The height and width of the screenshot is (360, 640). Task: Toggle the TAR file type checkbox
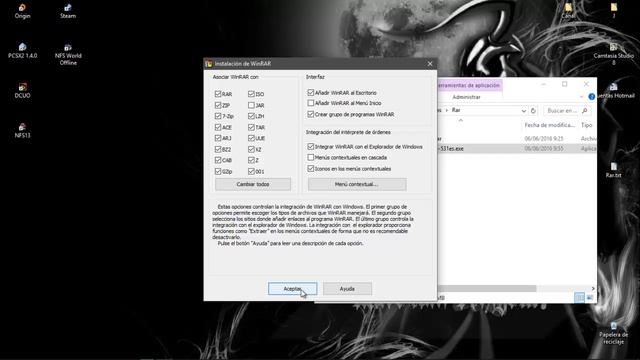251,127
